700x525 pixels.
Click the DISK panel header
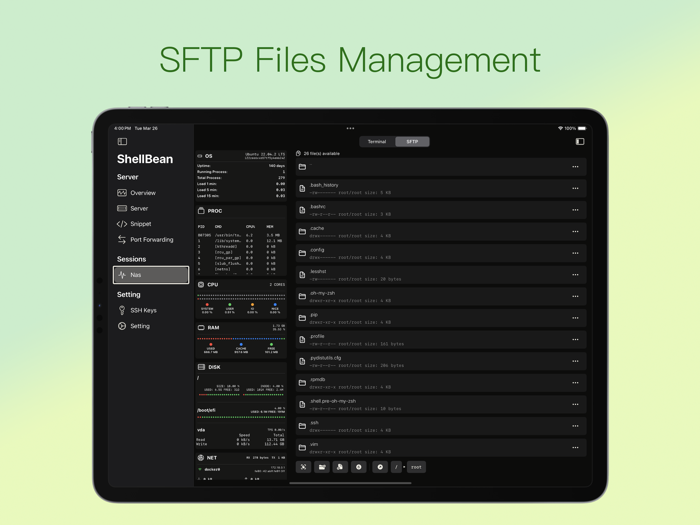(241, 367)
